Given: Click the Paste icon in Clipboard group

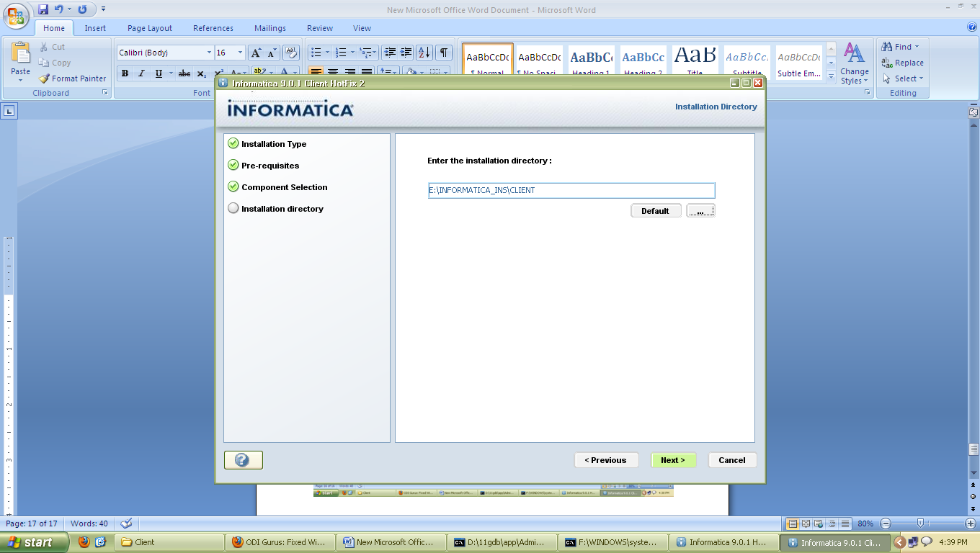Looking at the screenshot, I should click(x=21, y=53).
